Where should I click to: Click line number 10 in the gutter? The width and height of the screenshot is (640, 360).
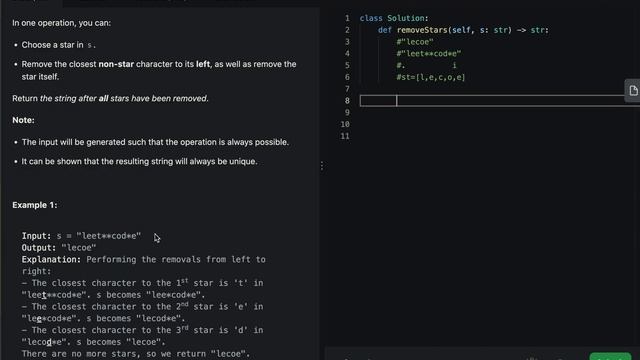[345, 124]
